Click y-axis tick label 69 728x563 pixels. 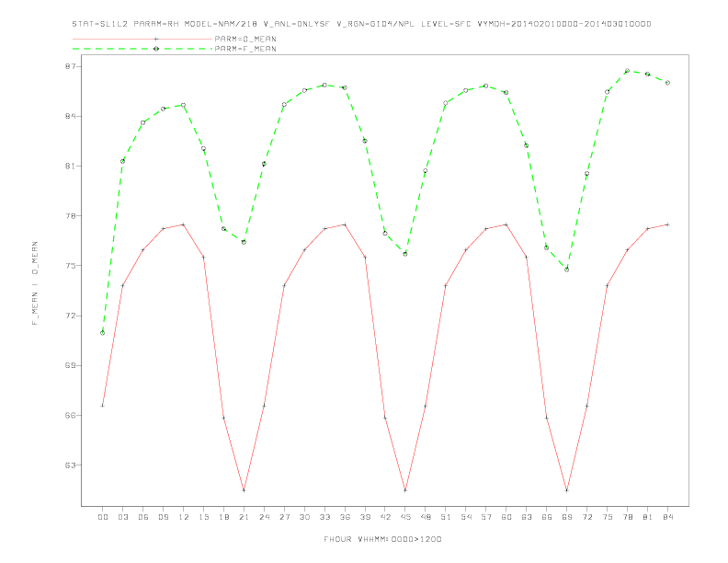tap(70, 365)
